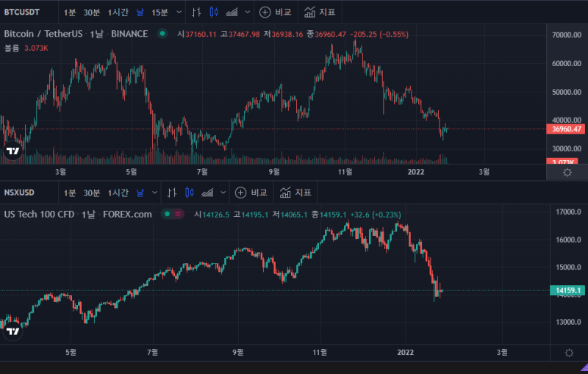This screenshot has width=588, height=374.
Task: Select 날 (daily) interval on BTCUSDT chart
Action: click(140, 12)
